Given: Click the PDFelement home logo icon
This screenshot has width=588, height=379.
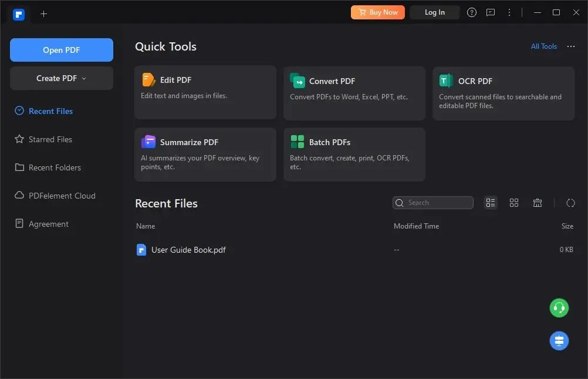Looking at the screenshot, I should pos(18,14).
